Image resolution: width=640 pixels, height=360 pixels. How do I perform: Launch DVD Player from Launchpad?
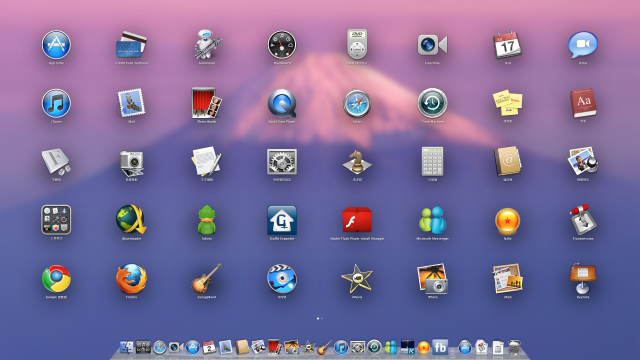coord(357,44)
